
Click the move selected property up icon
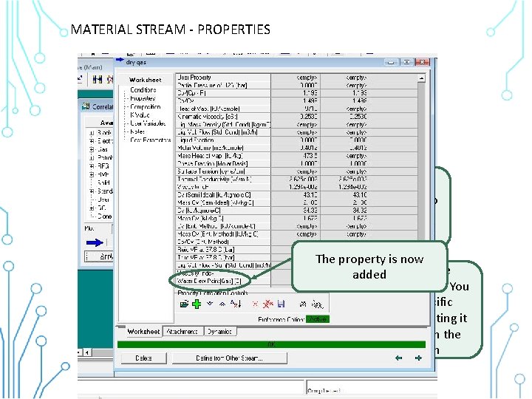tap(222, 304)
